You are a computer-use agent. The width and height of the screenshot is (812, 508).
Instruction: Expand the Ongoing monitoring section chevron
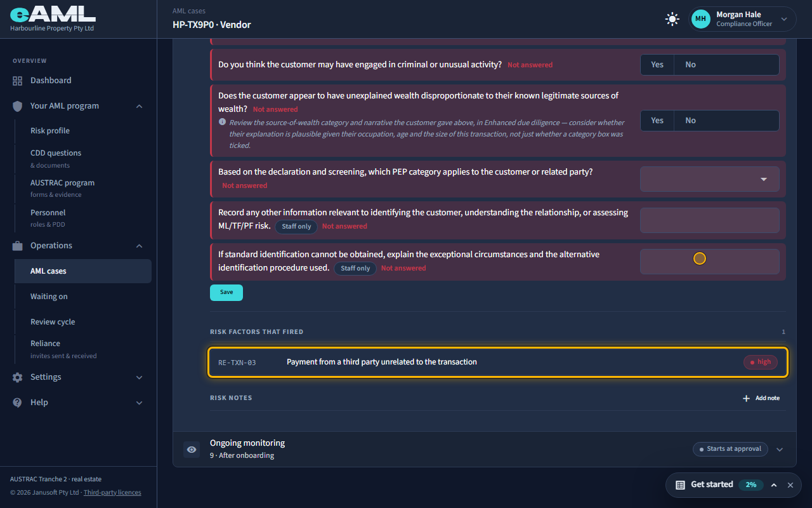pos(780,450)
